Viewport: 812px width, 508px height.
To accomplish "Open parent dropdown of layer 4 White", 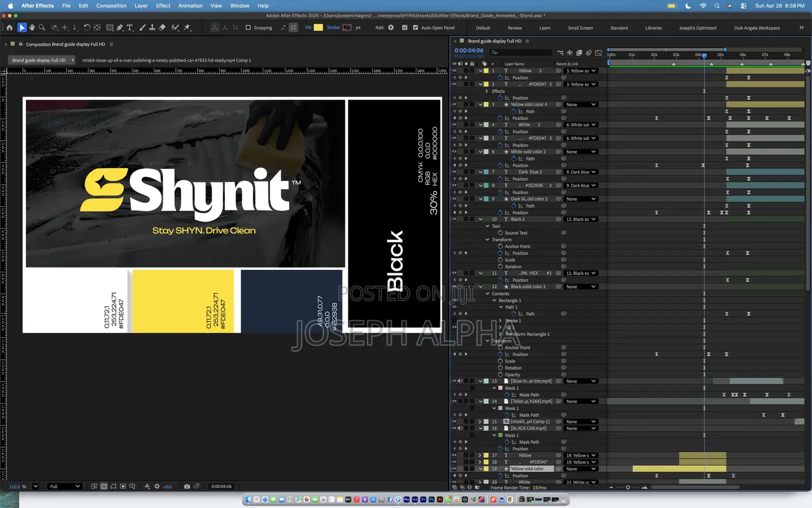I will point(581,124).
